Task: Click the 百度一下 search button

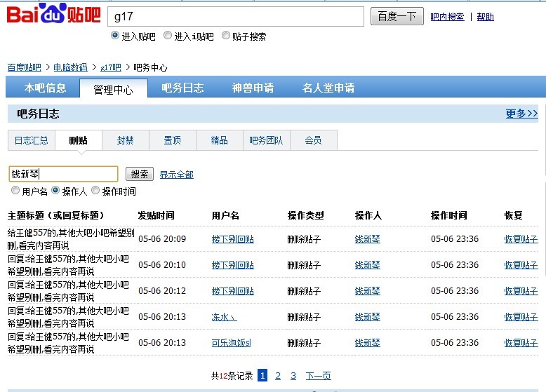Action: click(x=397, y=16)
